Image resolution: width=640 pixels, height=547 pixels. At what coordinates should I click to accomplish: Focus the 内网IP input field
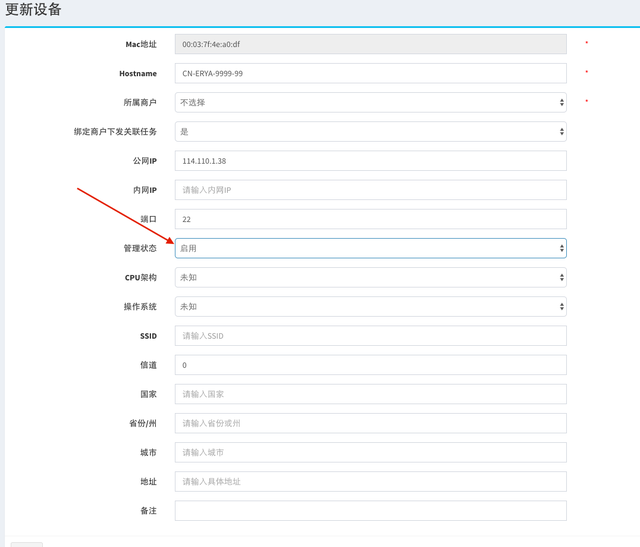click(x=371, y=190)
